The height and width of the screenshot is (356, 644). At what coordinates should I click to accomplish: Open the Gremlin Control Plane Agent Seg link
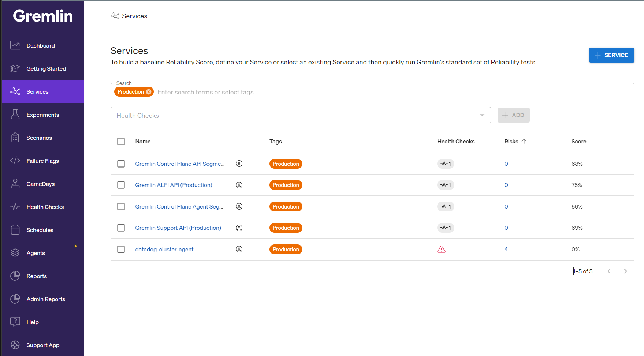click(179, 206)
